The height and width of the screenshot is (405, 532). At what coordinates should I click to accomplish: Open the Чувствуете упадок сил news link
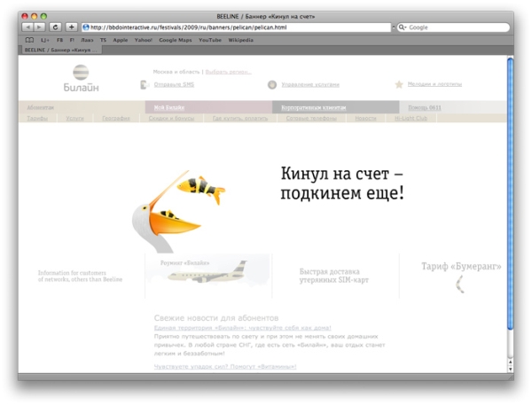tap(225, 366)
